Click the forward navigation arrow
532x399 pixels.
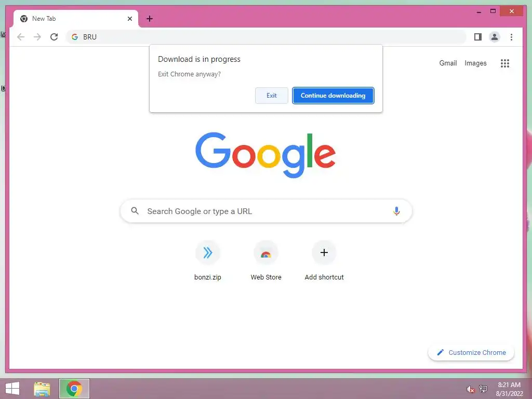tap(37, 37)
